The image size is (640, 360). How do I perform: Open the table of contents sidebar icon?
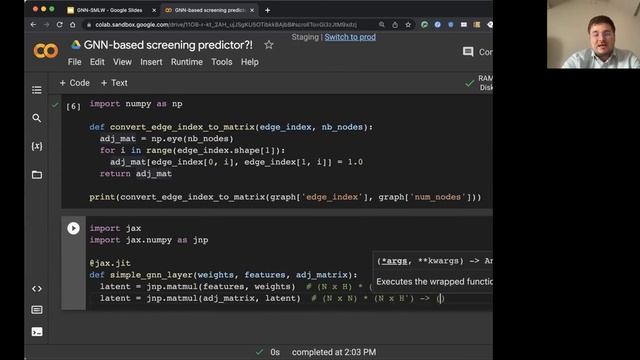coord(37,90)
